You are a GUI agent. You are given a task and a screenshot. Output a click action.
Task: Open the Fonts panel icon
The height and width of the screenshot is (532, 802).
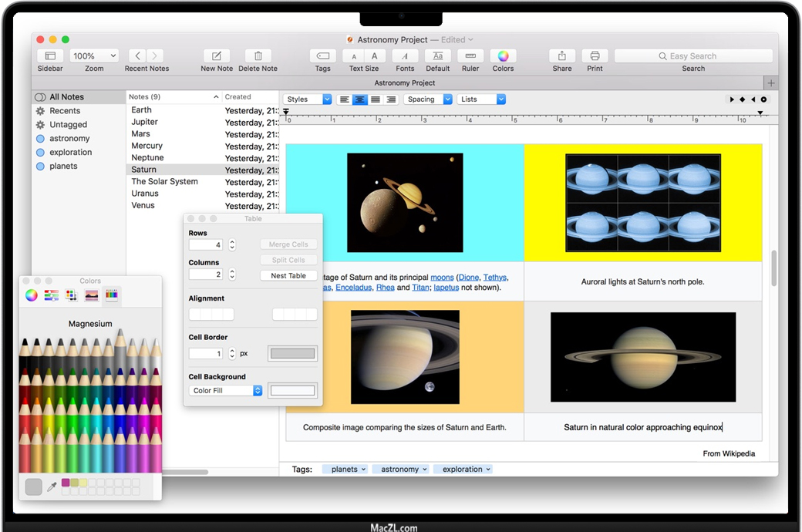pyautogui.click(x=405, y=56)
